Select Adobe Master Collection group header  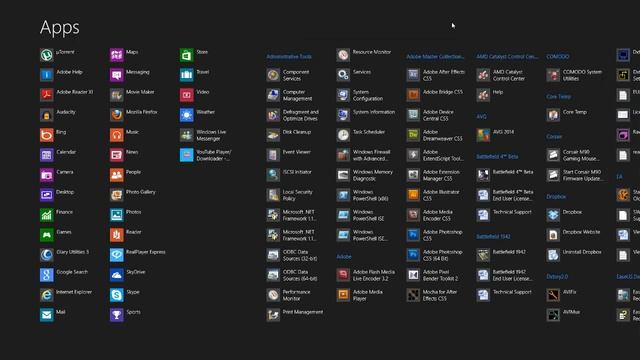pos(435,56)
